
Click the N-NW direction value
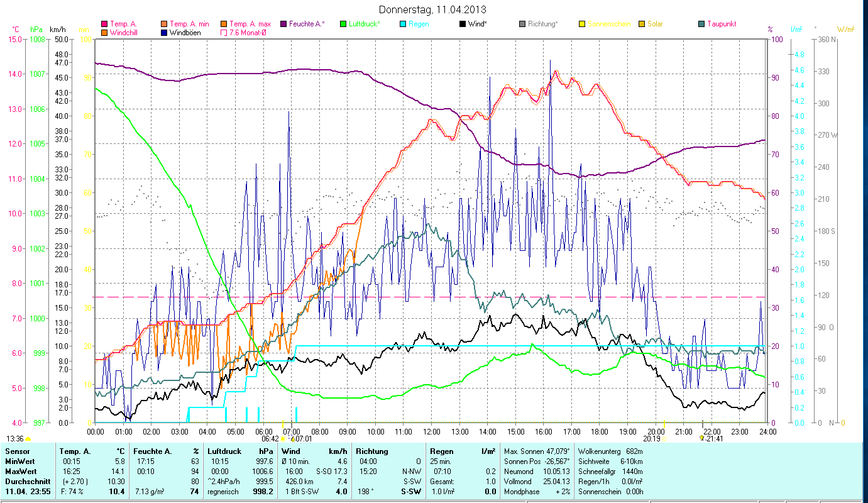click(x=410, y=471)
